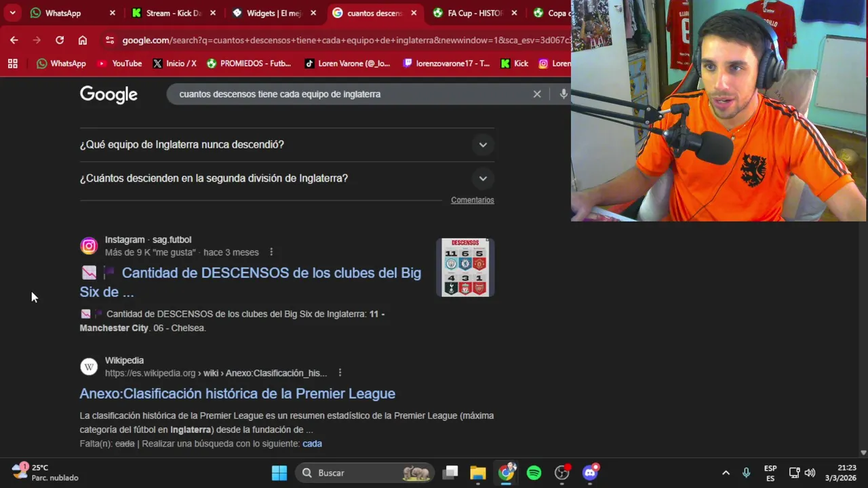
Task: Open Chrome from the taskbar
Action: tap(507, 472)
